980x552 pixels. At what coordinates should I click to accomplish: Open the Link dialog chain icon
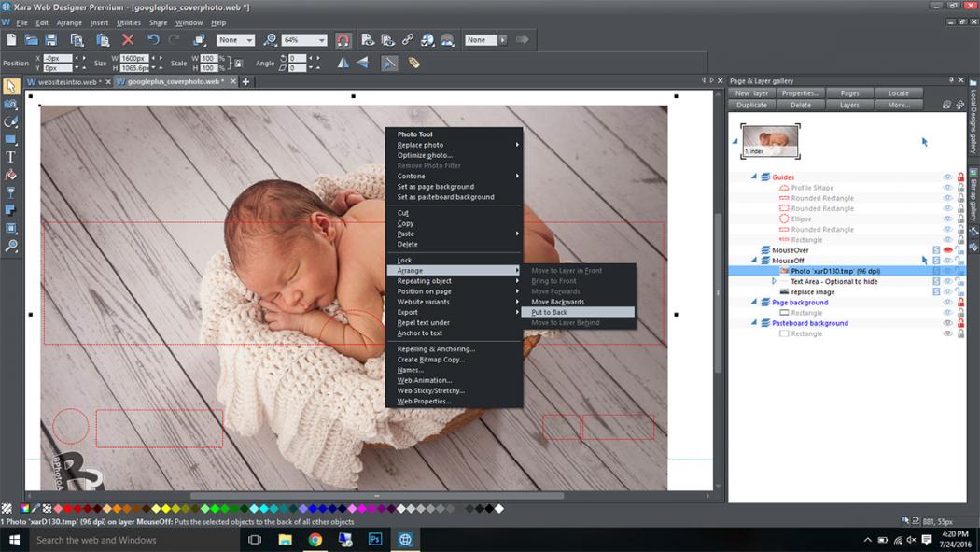[x=408, y=40]
